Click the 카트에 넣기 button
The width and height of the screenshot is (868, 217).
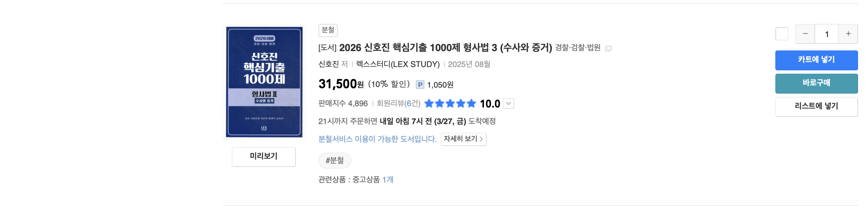coord(816,60)
